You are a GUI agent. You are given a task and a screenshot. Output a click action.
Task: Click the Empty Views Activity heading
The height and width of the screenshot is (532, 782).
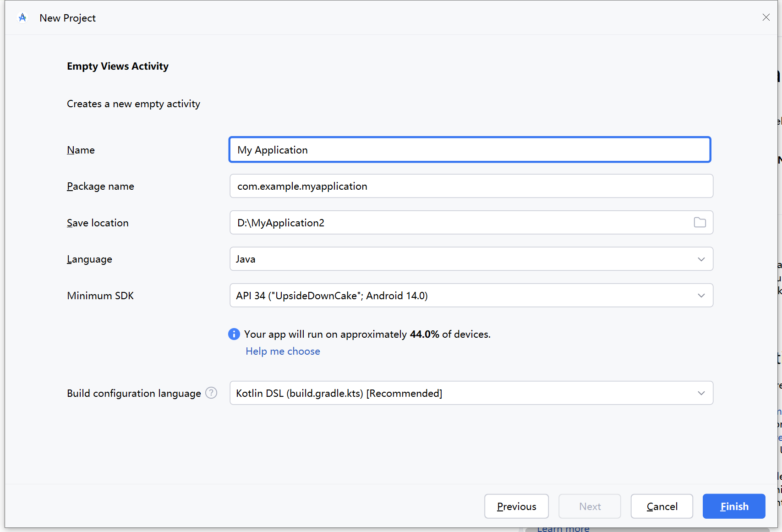pyautogui.click(x=118, y=66)
